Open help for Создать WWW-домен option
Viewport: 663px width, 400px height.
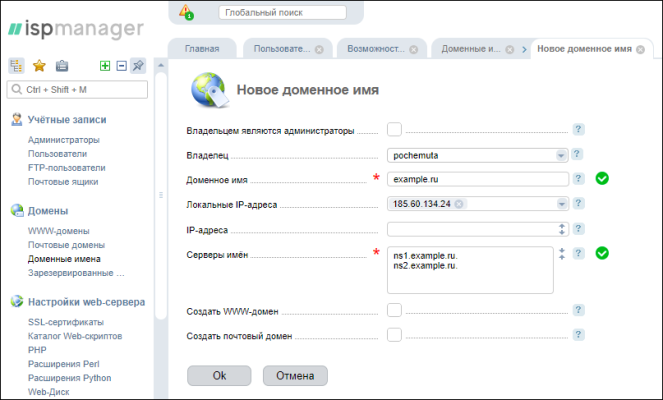tap(578, 310)
